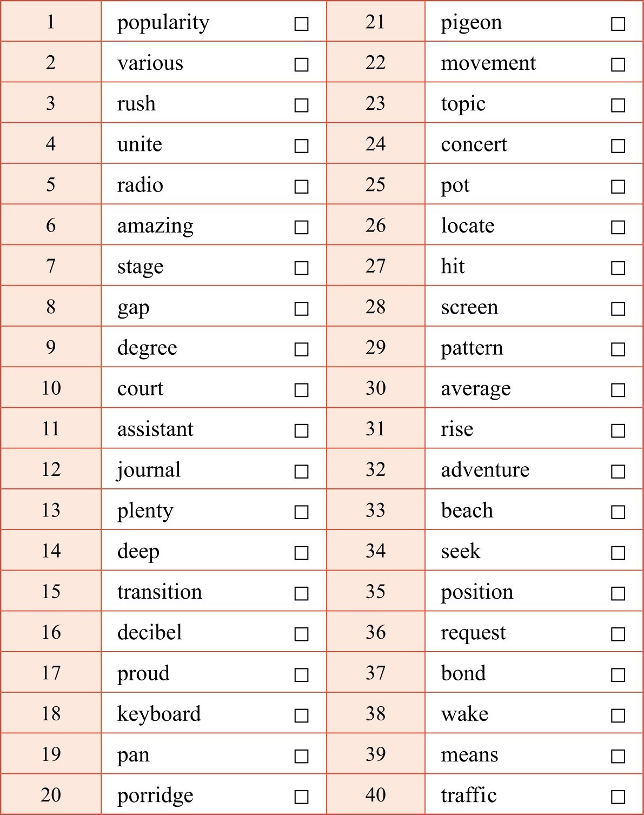
Task: Click the word pattern
Action: (472, 348)
